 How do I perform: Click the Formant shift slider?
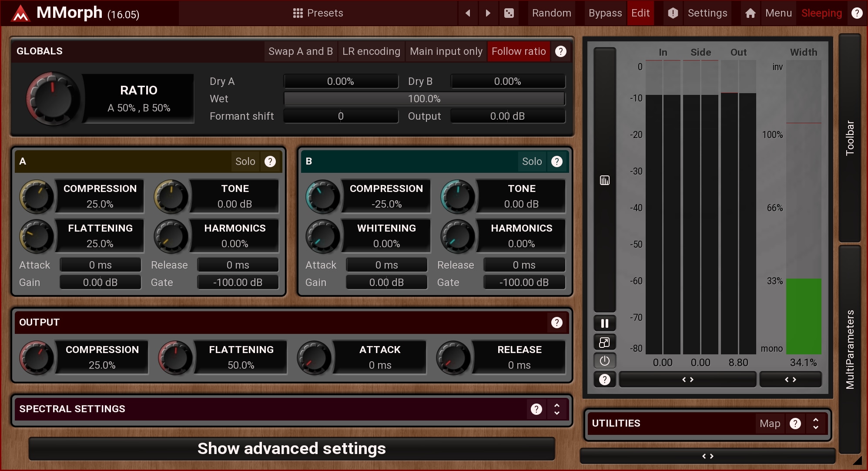(x=341, y=116)
